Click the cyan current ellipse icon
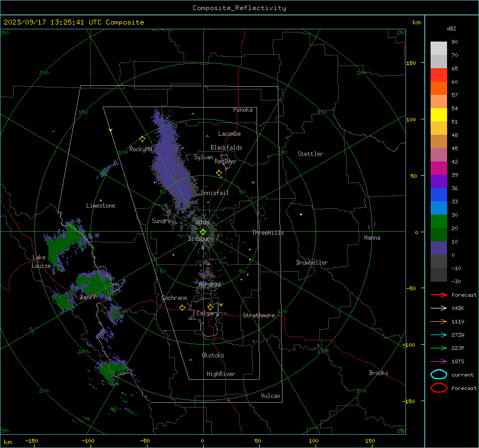Image resolution: width=479 pixels, height=448 pixels. [x=439, y=374]
